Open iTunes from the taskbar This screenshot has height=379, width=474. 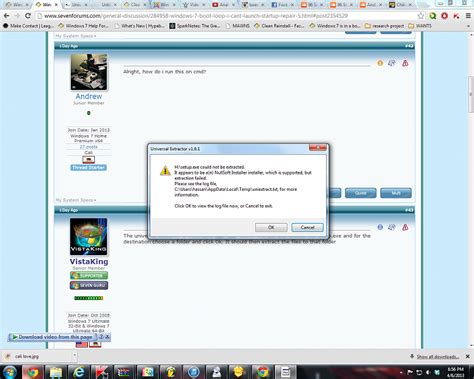pos(194,372)
